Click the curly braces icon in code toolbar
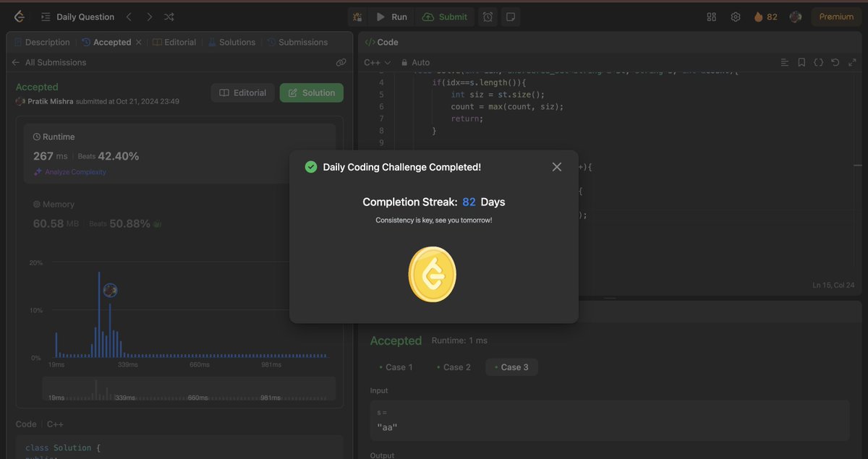Screen dimensions: 868x459 [818, 62]
